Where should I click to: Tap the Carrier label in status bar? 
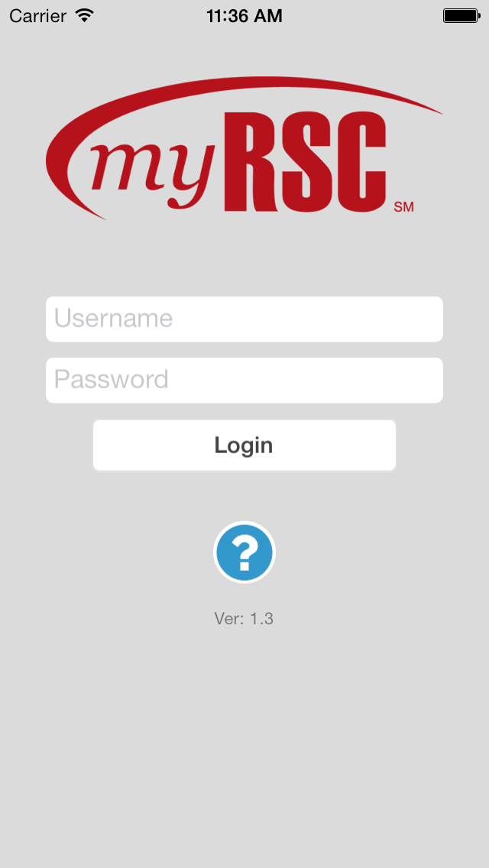click(37, 15)
